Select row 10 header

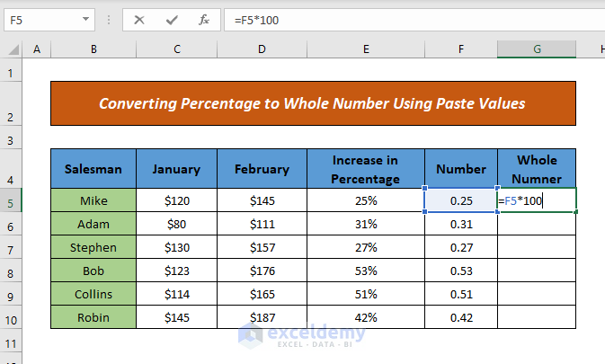coord(12,317)
